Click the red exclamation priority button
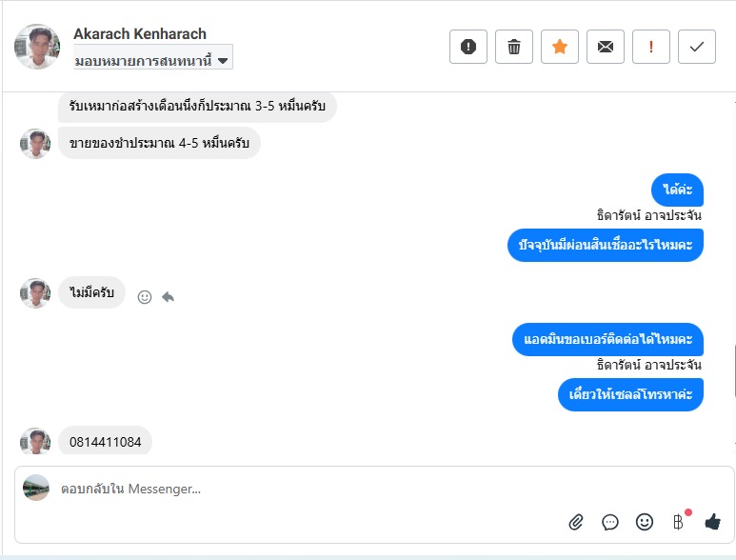 [651, 47]
